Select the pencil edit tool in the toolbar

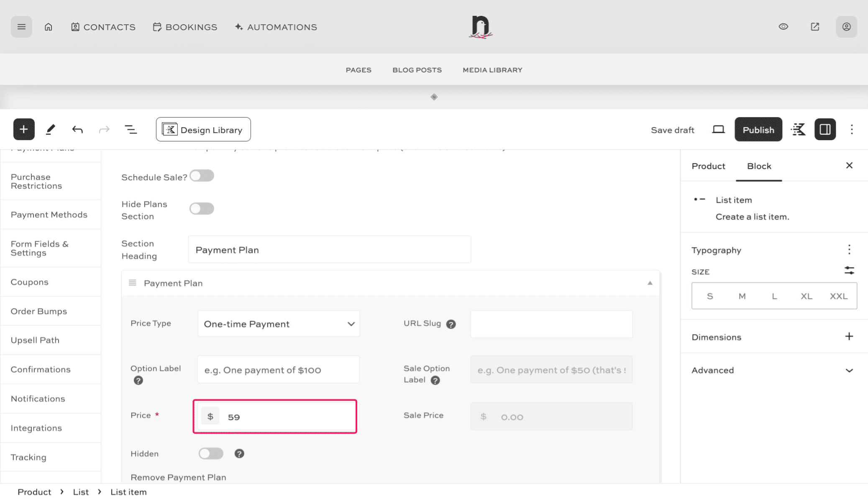(x=51, y=129)
